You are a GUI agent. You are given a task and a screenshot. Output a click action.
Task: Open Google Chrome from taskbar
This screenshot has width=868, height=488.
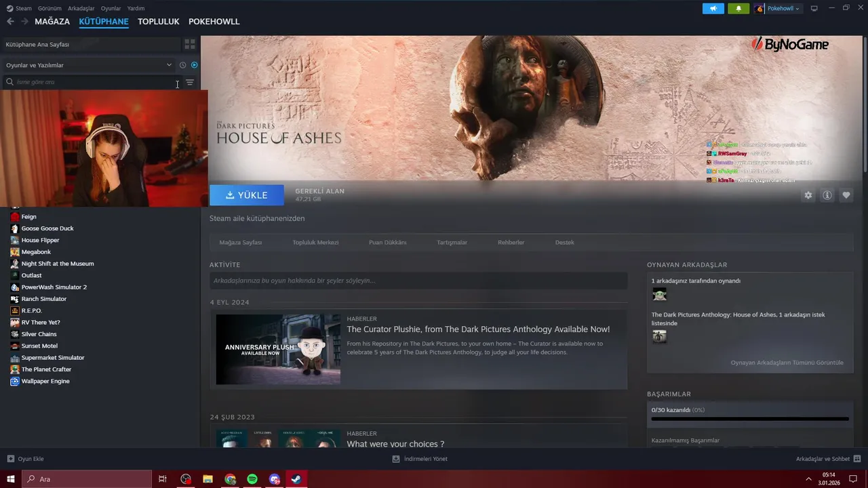tap(231, 479)
